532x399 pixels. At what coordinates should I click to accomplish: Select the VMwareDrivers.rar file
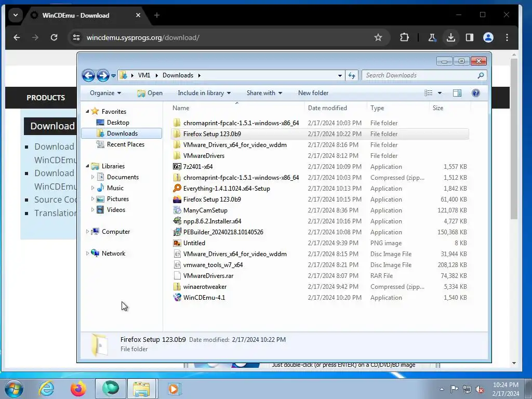point(208,276)
